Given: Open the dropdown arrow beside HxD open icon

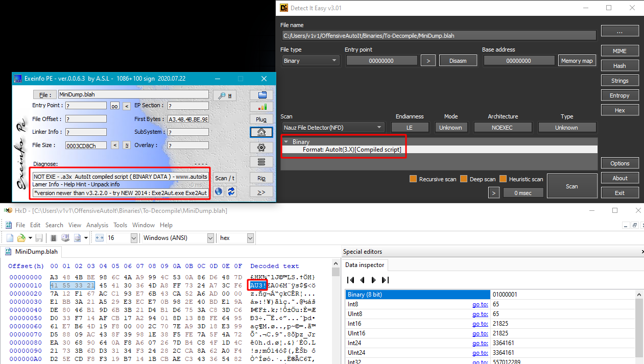Looking at the screenshot, I should tap(30, 238).
